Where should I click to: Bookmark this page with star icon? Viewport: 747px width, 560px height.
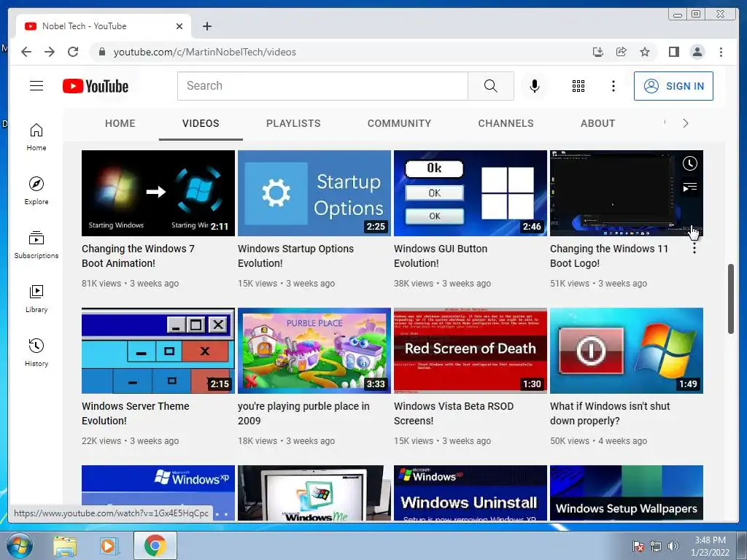coord(645,52)
